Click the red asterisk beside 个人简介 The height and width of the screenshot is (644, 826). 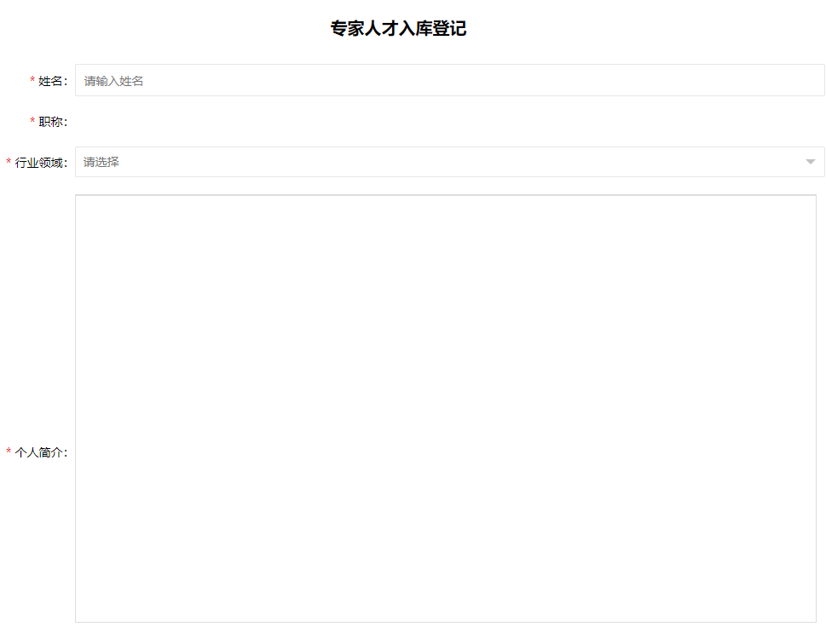coord(9,452)
